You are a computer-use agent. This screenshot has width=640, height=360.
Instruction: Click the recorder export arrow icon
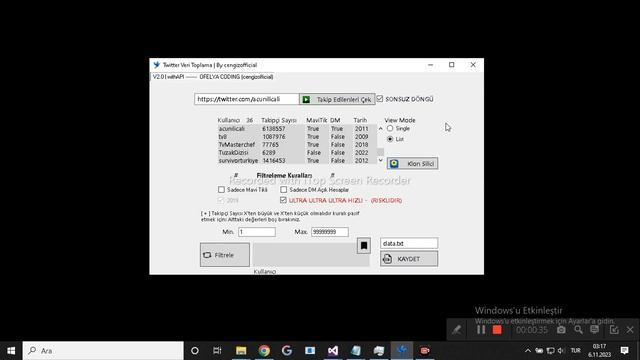pyautogui.click(x=614, y=330)
